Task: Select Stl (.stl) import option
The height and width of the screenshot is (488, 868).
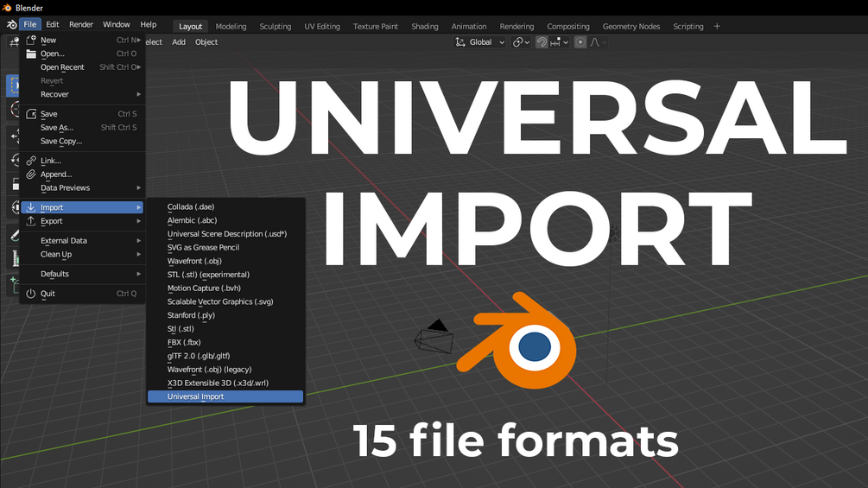Action: (225, 329)
